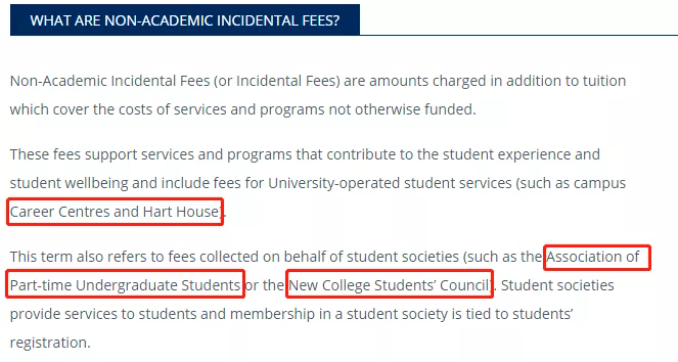
Task: Click the horizontal divider line right of header
Action: pos(519,35)
